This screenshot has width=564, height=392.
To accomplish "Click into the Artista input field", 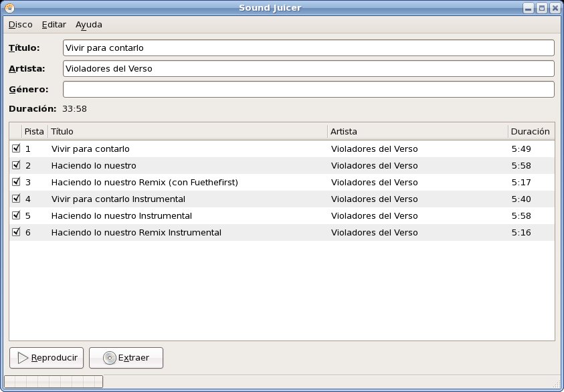I will point(308,69).
